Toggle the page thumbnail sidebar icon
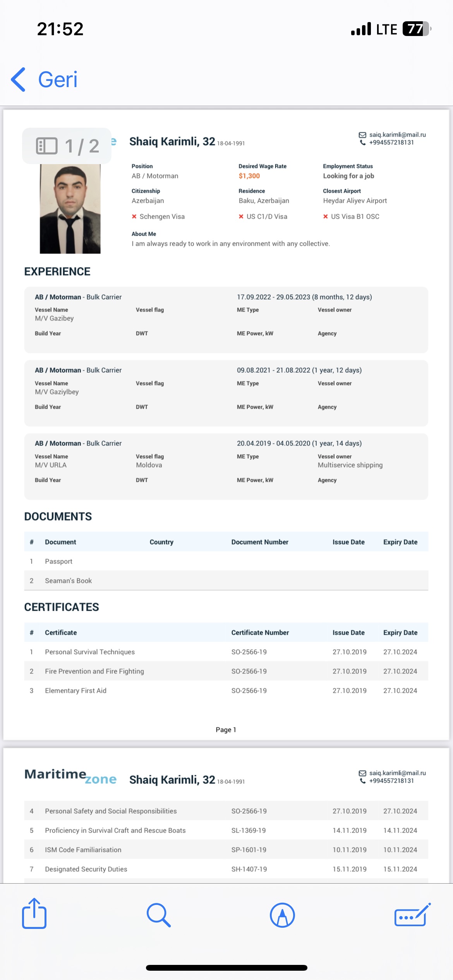Image resolution: width=453 pixels, height=980 pixels. (46, 146)
